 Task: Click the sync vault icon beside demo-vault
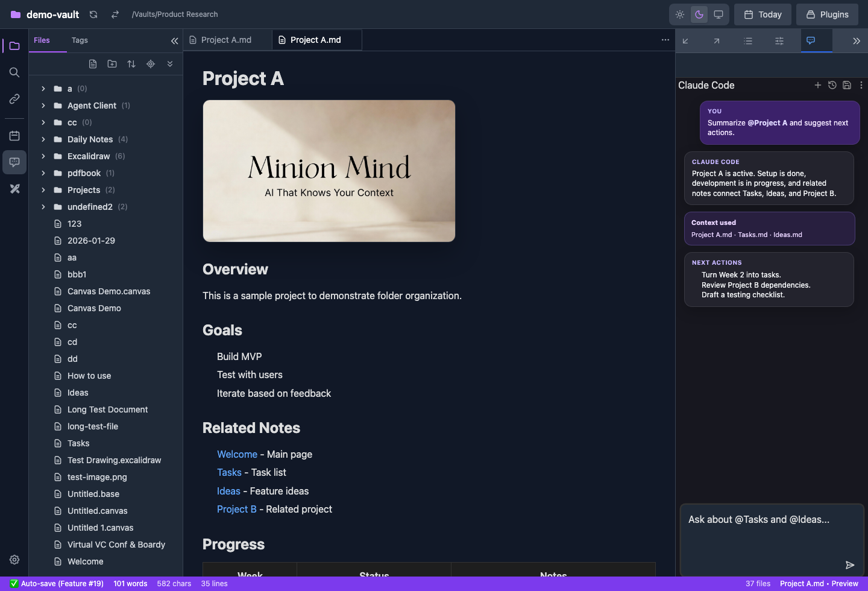(93, 14)
